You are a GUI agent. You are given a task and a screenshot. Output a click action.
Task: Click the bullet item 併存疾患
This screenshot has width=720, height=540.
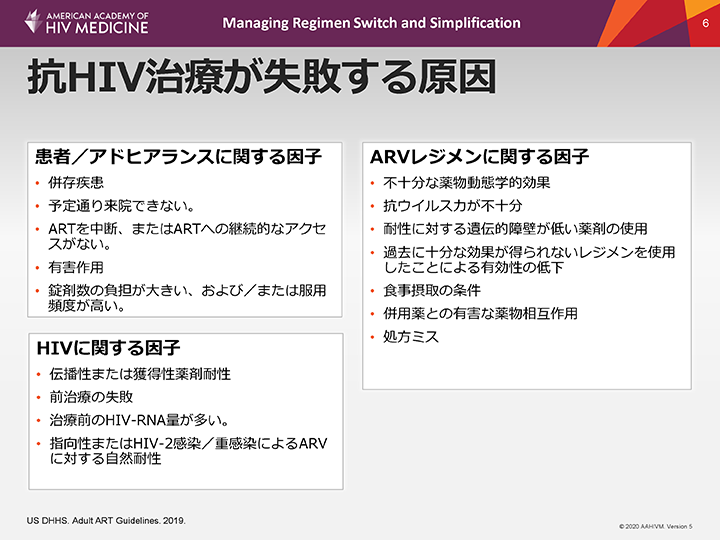pos(76,183)
